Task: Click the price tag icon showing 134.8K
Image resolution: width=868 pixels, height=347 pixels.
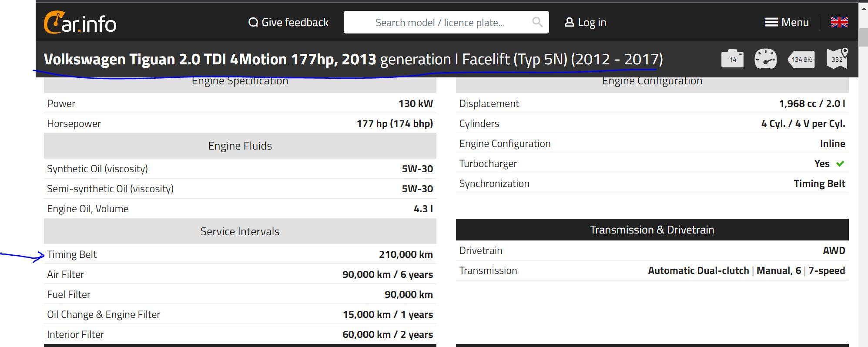Action: pyautogui.click(x=801, y=59)
